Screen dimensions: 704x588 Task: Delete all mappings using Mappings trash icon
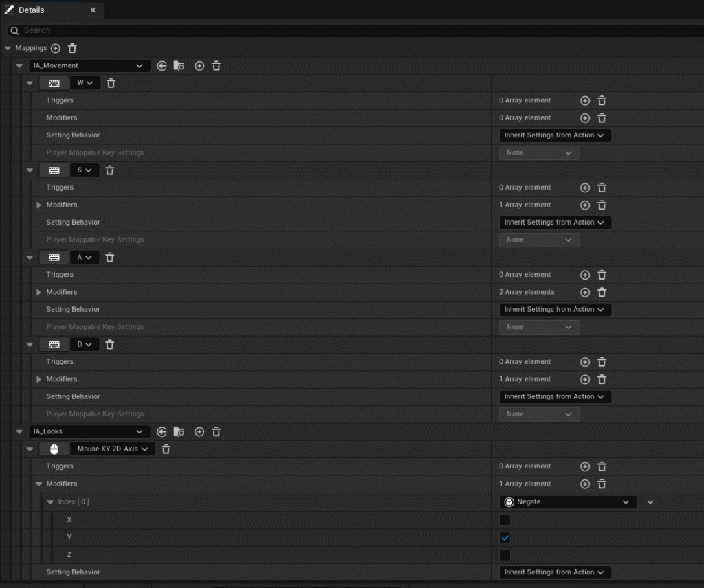click(x=72, y=48)
